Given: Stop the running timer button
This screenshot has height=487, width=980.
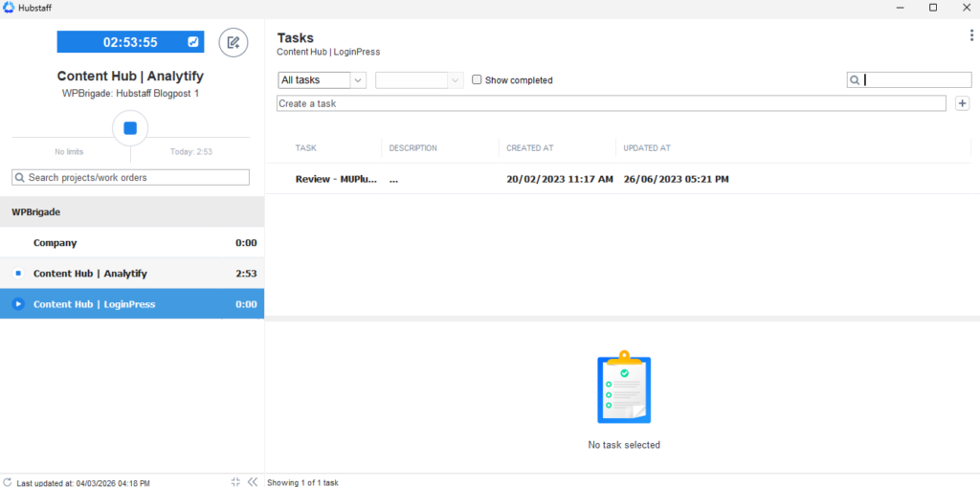Looking at the screenshot, I should (x=130, y=128).
